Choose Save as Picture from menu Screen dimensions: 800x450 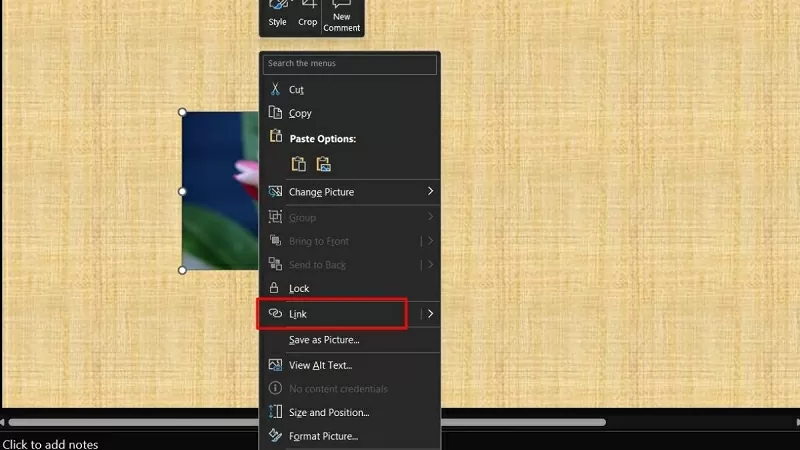[324, 340]
